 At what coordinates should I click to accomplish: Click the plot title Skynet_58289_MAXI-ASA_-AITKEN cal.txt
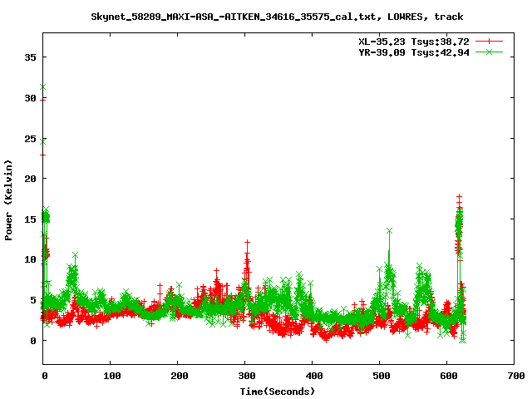pyautogui.click(x=277, y=17)
